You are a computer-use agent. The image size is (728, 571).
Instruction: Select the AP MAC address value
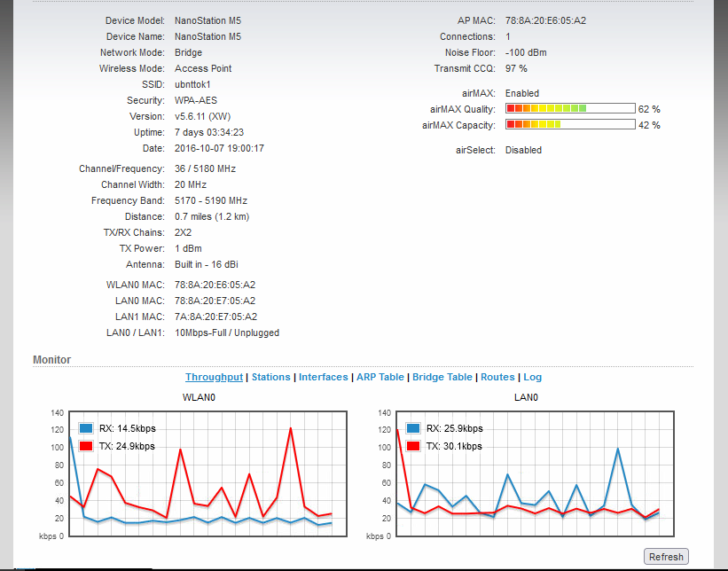(x=545, y=21)
